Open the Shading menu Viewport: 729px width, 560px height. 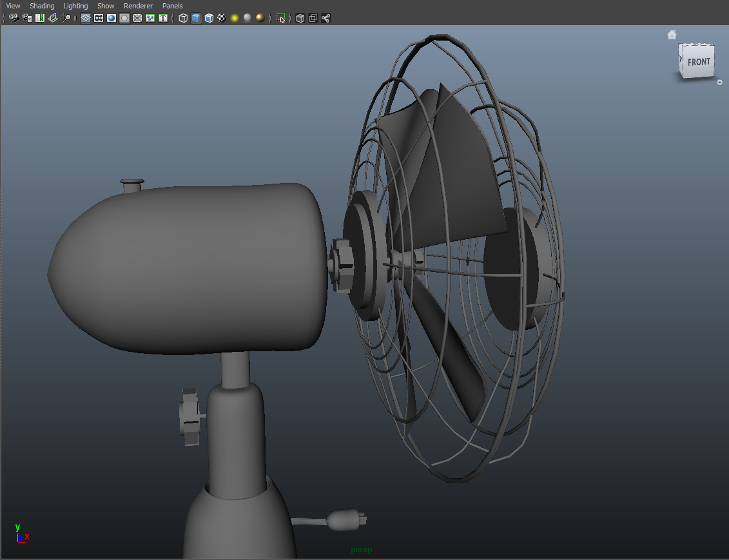point(42,6)
